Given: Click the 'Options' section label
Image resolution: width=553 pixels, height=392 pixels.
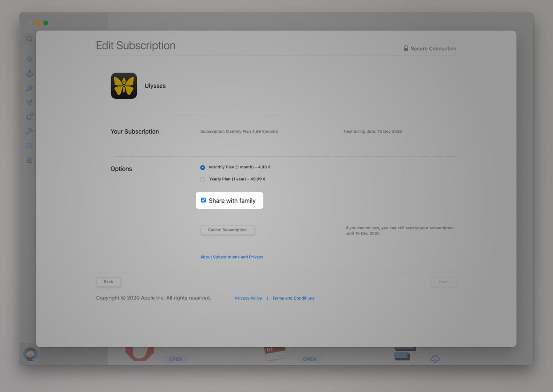Looking at the screenshot, I should coord(121,169).
